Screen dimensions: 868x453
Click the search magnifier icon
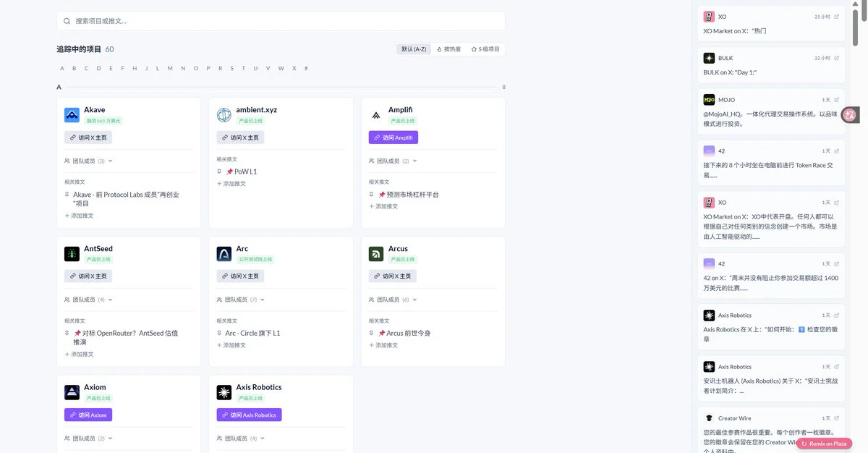[x=67, y=21]
